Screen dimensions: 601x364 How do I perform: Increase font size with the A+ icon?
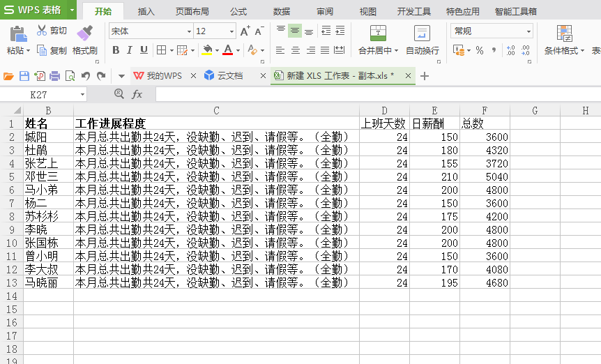(x=245, y=31)
